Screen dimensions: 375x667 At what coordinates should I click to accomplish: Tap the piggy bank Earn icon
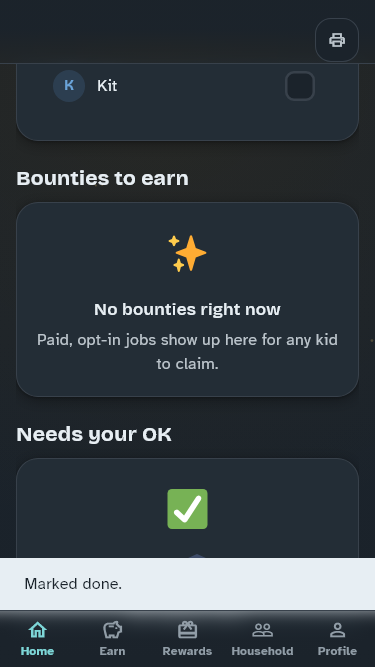click(112, 630)
